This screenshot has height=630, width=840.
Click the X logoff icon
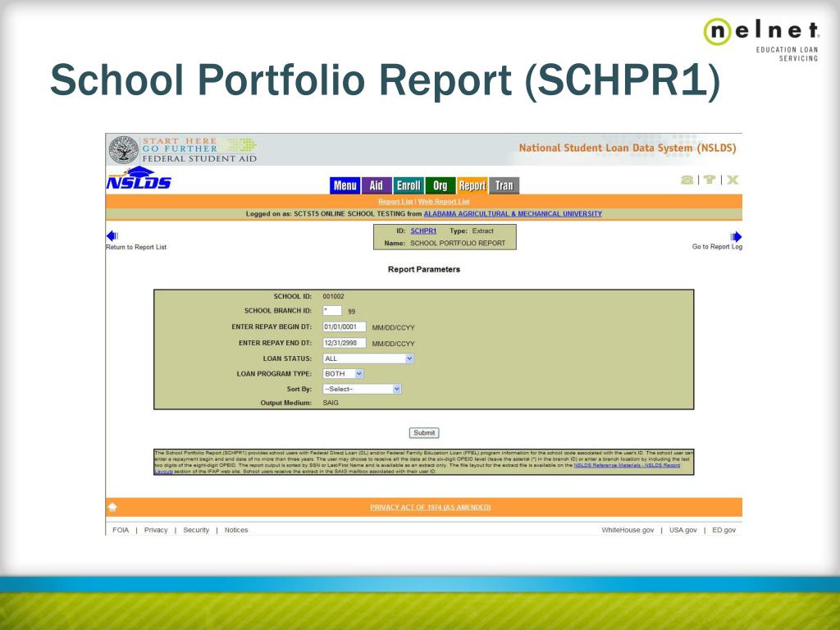733,180
